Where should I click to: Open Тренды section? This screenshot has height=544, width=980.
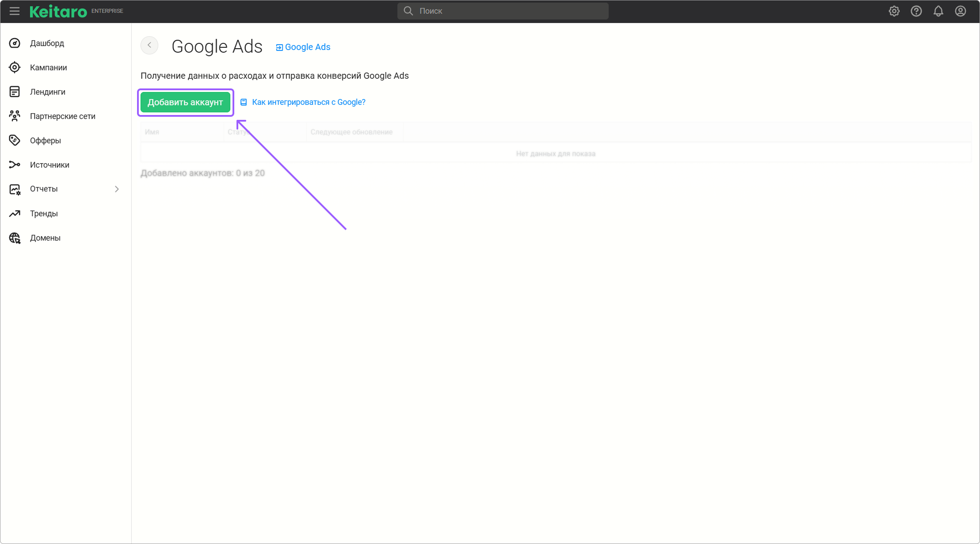tap(44, 214)
